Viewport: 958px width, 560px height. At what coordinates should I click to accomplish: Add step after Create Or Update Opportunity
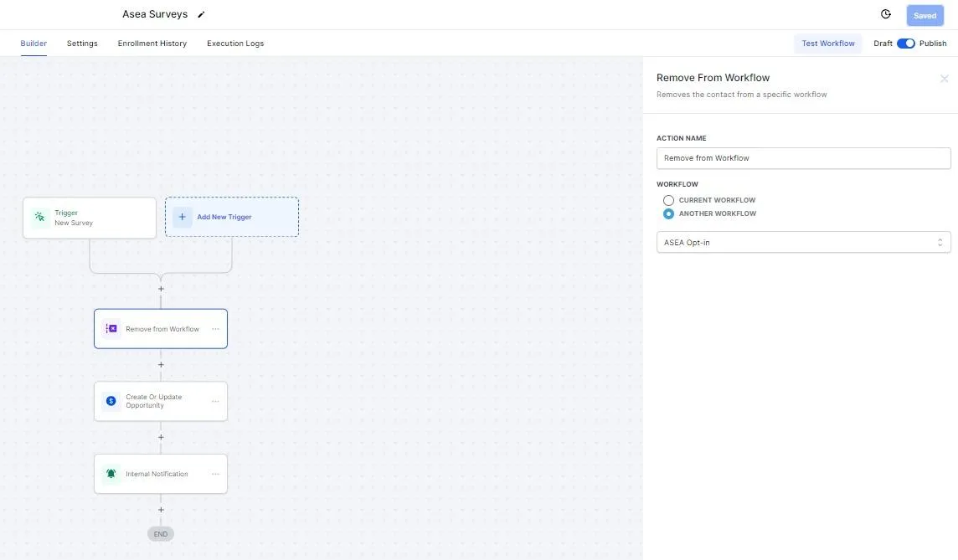(161, 437)
